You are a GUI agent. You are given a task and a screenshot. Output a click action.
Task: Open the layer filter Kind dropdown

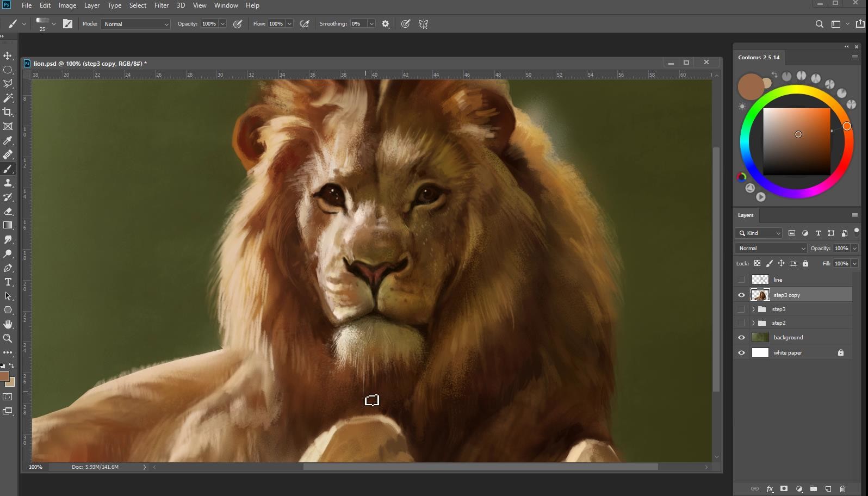click(759, 233)
